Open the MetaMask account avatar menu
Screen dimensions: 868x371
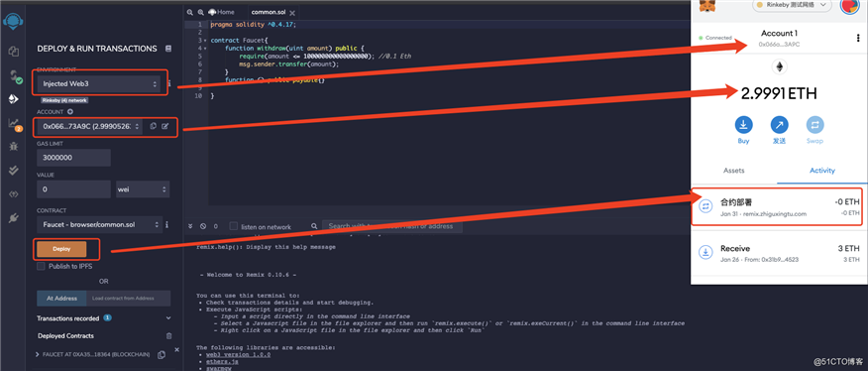coord(849,6)
